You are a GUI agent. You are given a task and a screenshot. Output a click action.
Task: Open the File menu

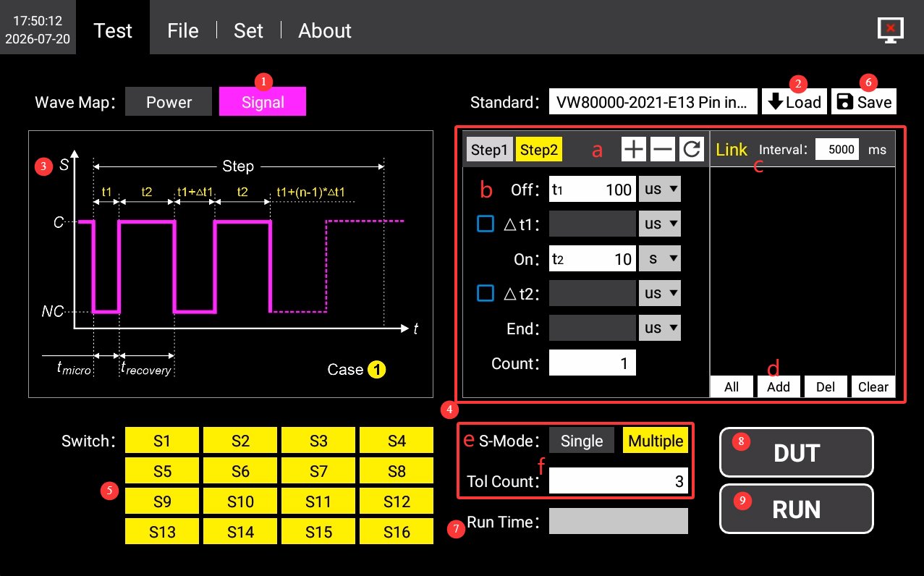[x=183, y=30]
